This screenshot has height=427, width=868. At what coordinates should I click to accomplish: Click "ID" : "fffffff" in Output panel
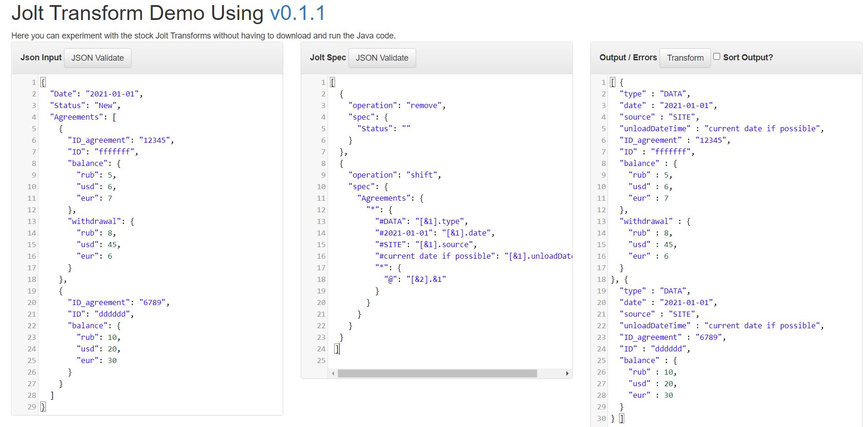point(657,152)
